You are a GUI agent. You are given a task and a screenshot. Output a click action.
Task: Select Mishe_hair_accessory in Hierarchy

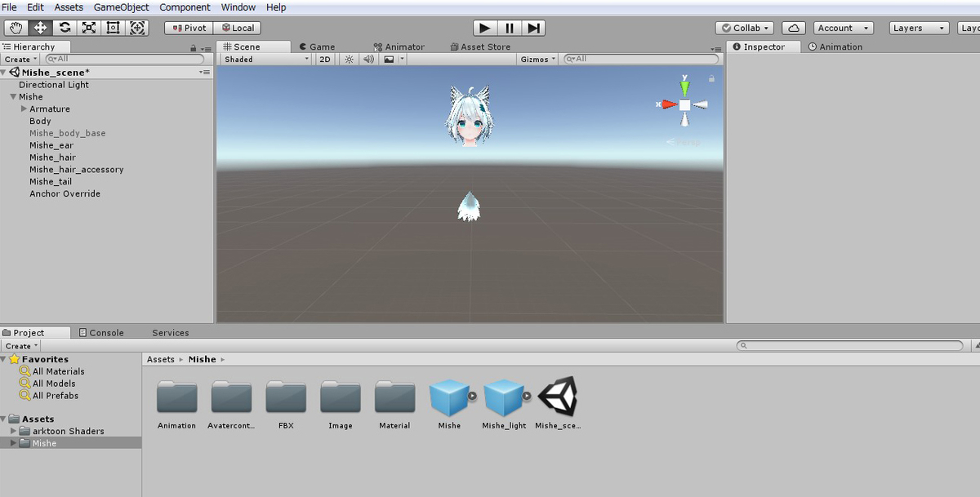pos(77,170)
